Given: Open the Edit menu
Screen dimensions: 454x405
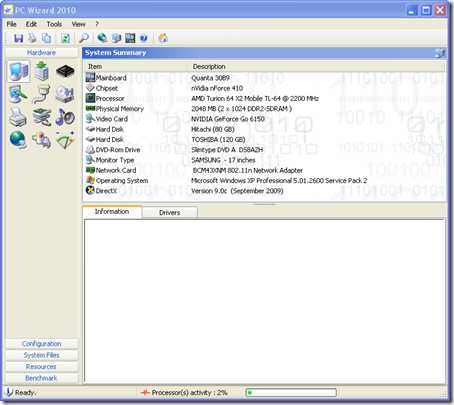Looking at the screenshot, I should point(31,24).
